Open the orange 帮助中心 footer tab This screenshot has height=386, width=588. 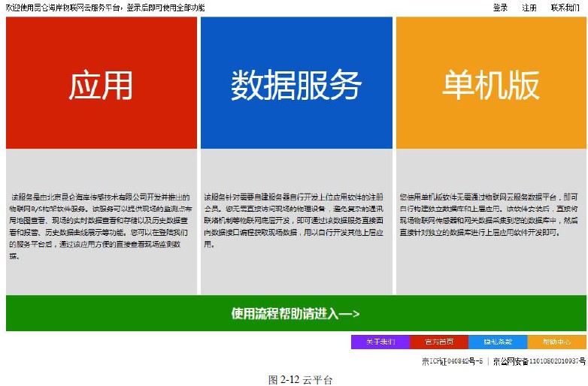pyautogui.click(x=556, y=342)
